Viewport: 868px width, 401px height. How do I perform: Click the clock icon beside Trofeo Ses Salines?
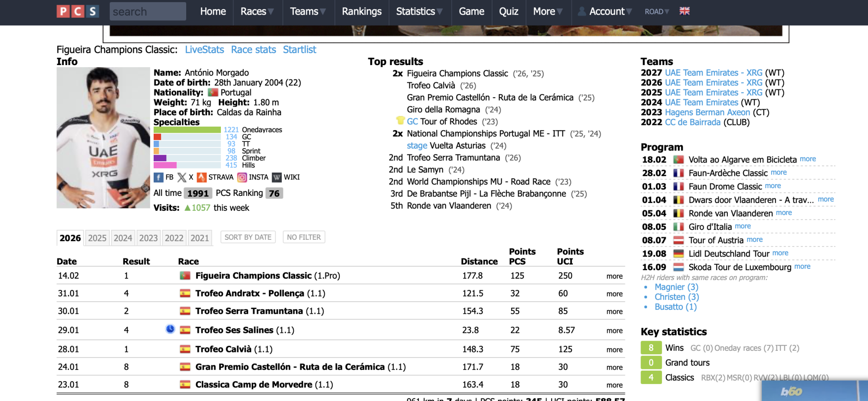[x=169, y=329]
